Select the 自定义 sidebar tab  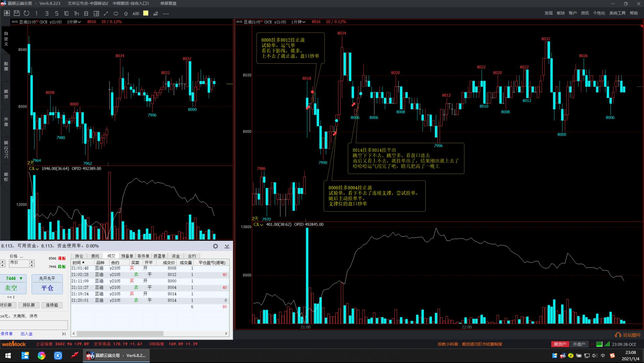pos(6,39)
